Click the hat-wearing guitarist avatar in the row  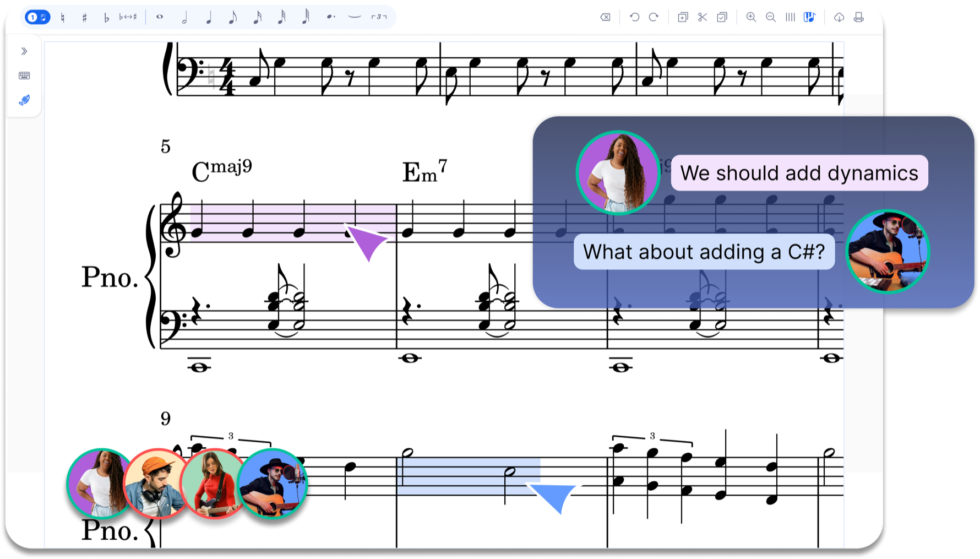[x=272, y=484]
